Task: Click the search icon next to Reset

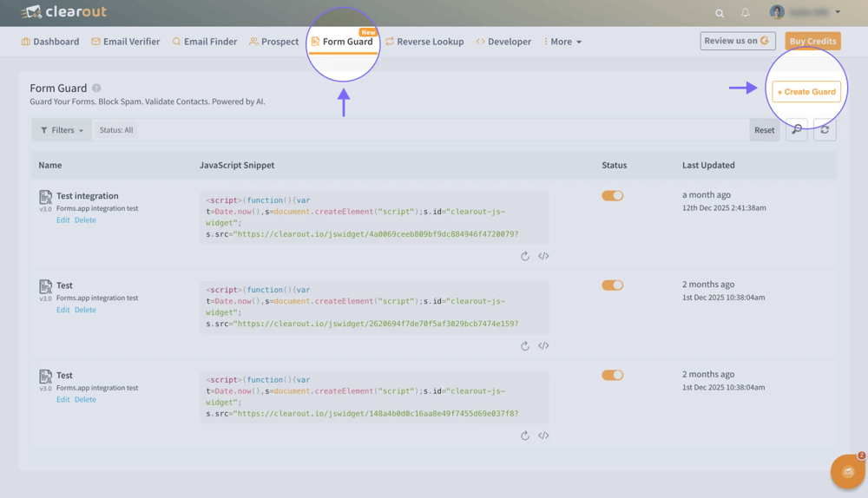Action: pos(797,130)
